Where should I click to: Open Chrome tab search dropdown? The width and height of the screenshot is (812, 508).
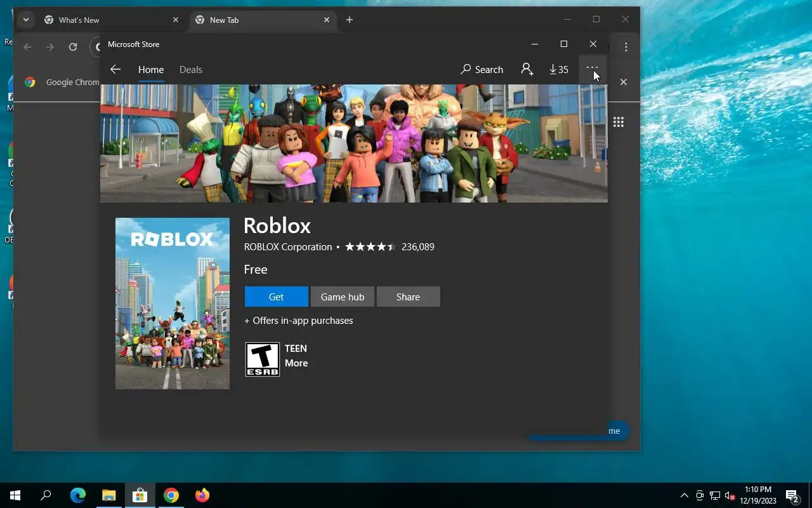click(26, 20)
